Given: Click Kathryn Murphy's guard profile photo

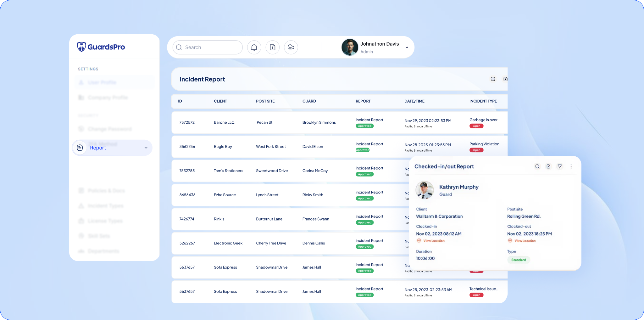Looking at the screenshot, I should (x=425, y=190).
